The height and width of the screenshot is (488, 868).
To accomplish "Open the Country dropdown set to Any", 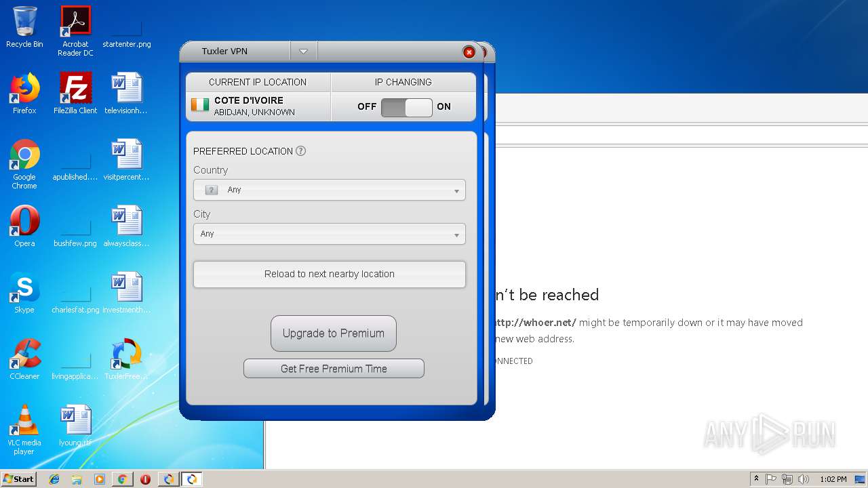I will tap(330, 190).
